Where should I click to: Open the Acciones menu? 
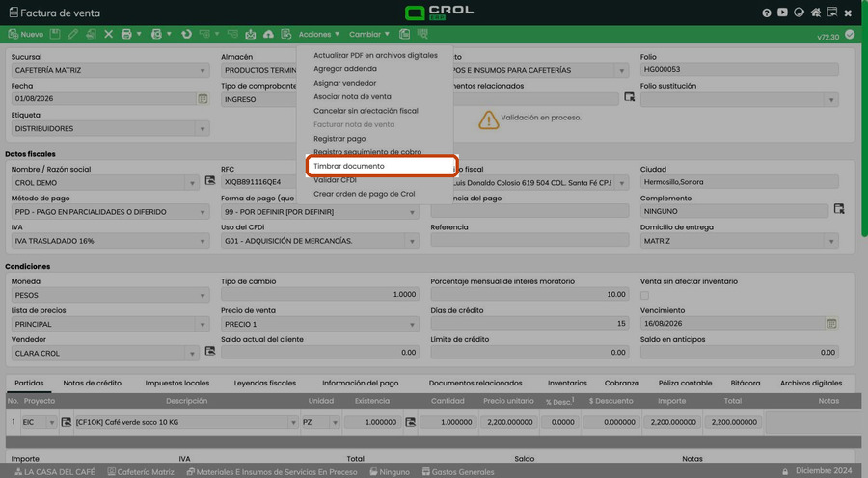[x=319, y=35]
